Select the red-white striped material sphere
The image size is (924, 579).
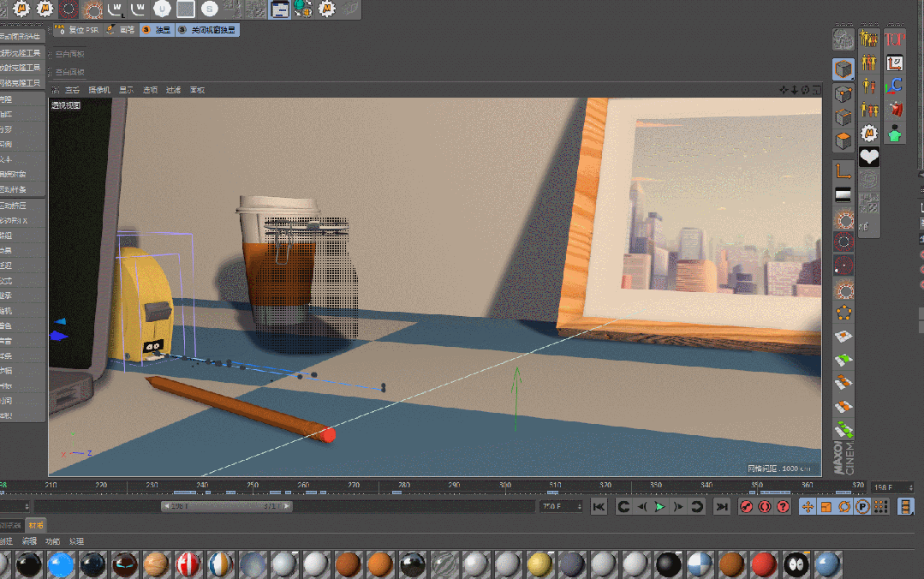pyautogui.click(x=188, y=564)
